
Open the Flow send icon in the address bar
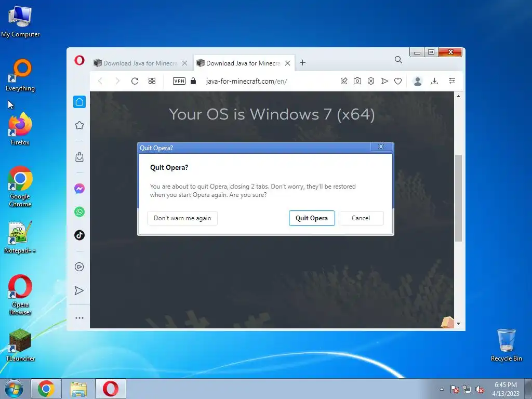[384, 81]
